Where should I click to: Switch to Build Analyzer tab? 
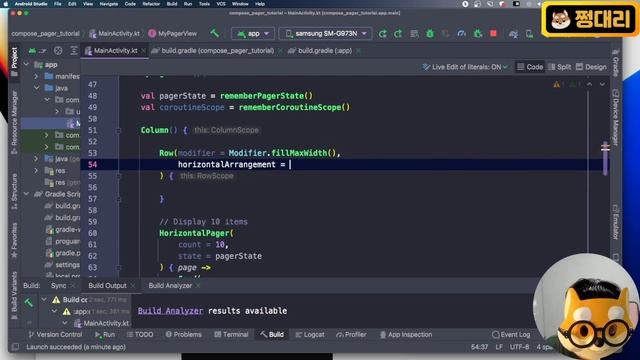[170, 285]
